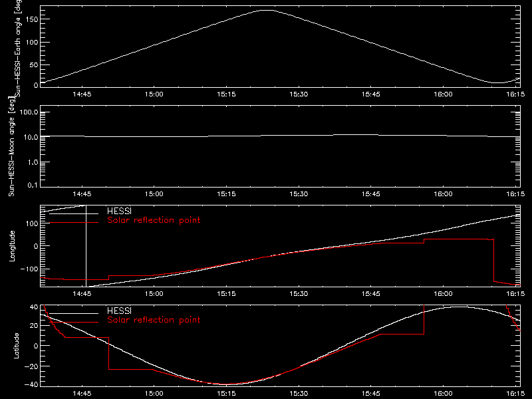The width and height of the screenshot is (532, 399).
Task: Select the Sun-HESSI-Moon angle axis title
Action: pos(11,146)
